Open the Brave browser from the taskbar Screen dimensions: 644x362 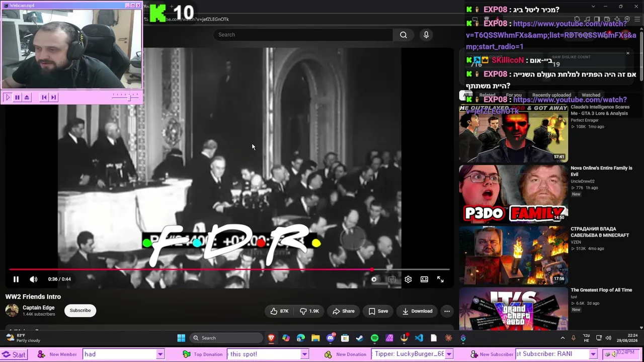point(271,338)
